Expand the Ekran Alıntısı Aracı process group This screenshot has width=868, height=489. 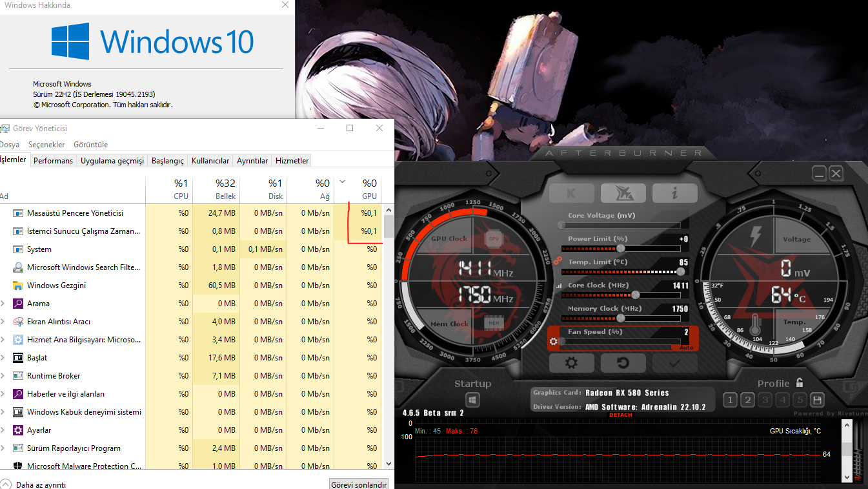point(3,322)
